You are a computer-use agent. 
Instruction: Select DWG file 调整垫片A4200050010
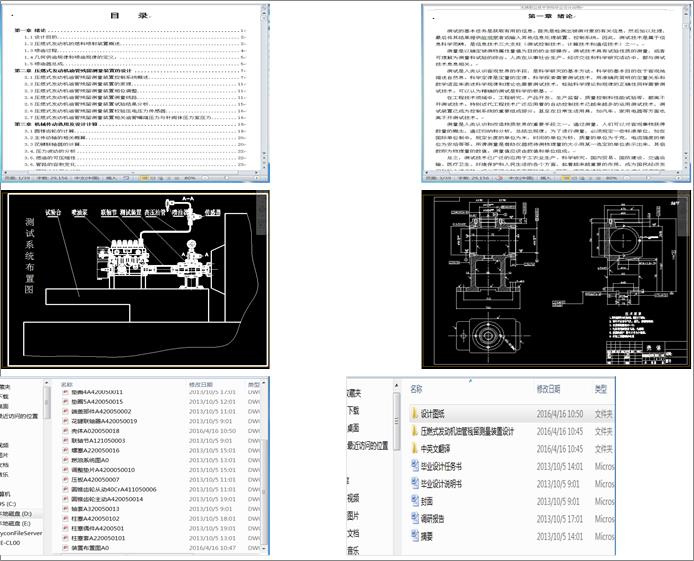(103, 470)
